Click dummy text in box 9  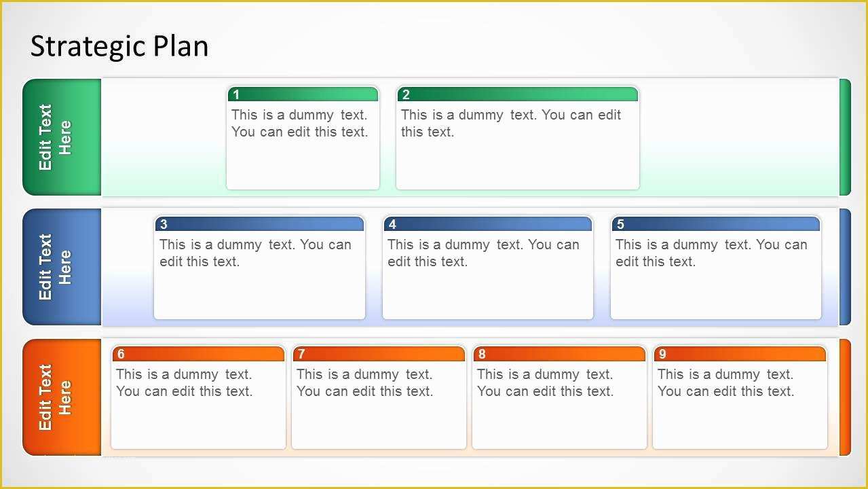click(x=725, y=383)
